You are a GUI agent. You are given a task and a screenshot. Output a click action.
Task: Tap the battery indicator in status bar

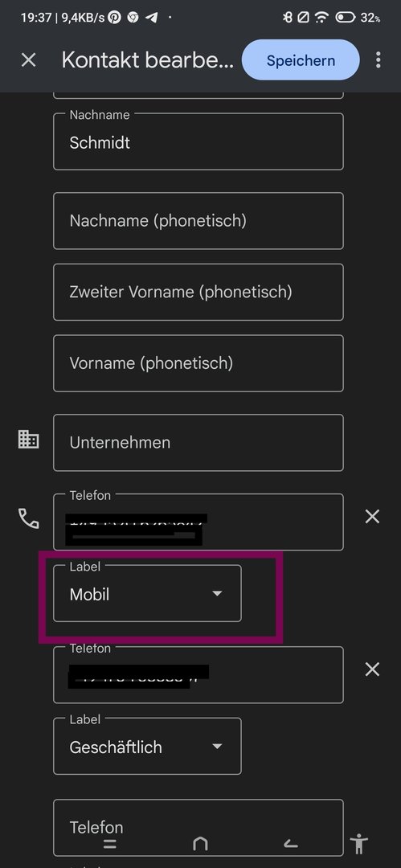click(x=346, y=18)
